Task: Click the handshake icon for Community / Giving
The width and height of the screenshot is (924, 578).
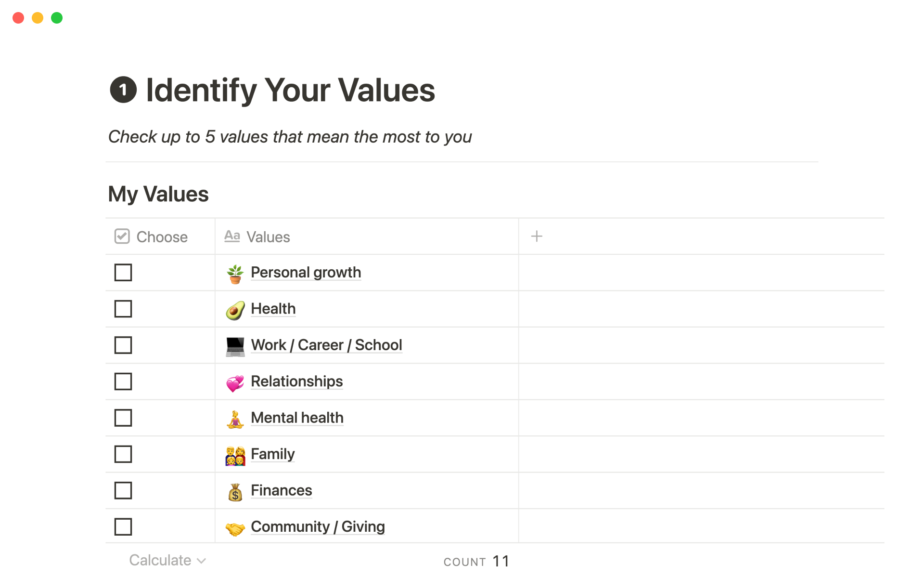Action: (235, 528)
